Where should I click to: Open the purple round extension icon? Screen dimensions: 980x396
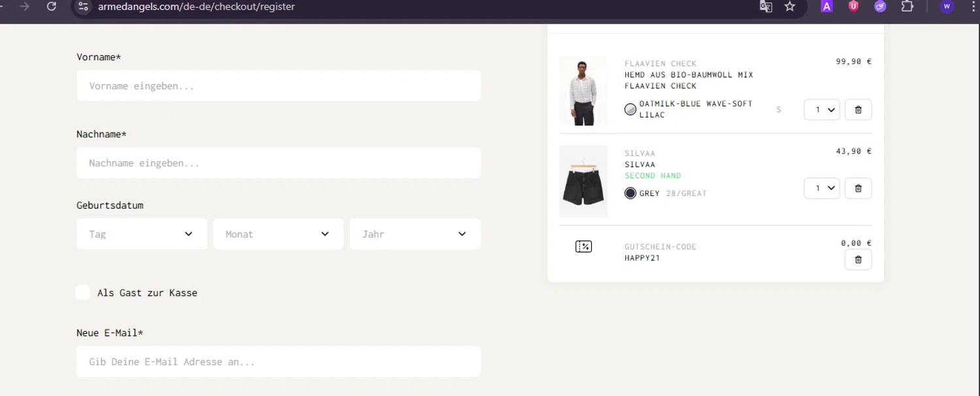pyautogui.click(x=880, y=7)
